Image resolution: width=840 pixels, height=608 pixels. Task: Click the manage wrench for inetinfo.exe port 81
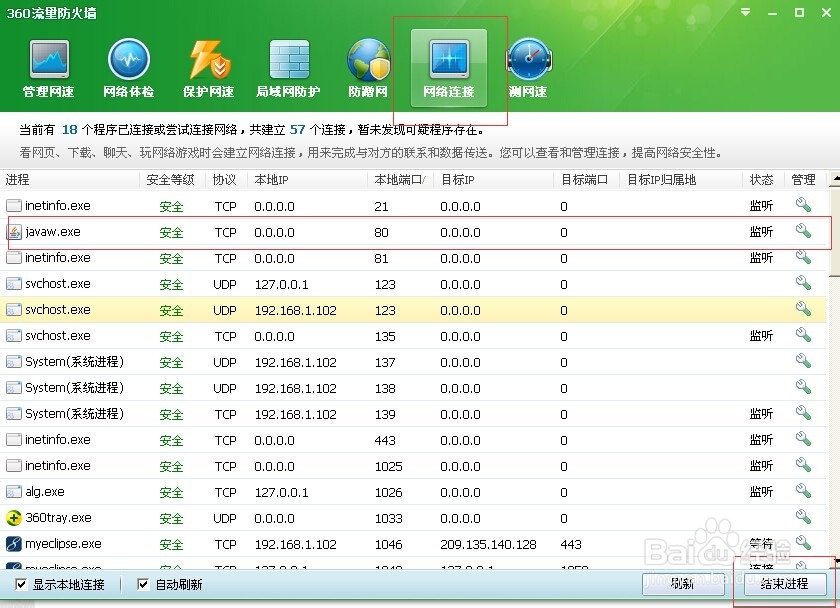(803, 257)
